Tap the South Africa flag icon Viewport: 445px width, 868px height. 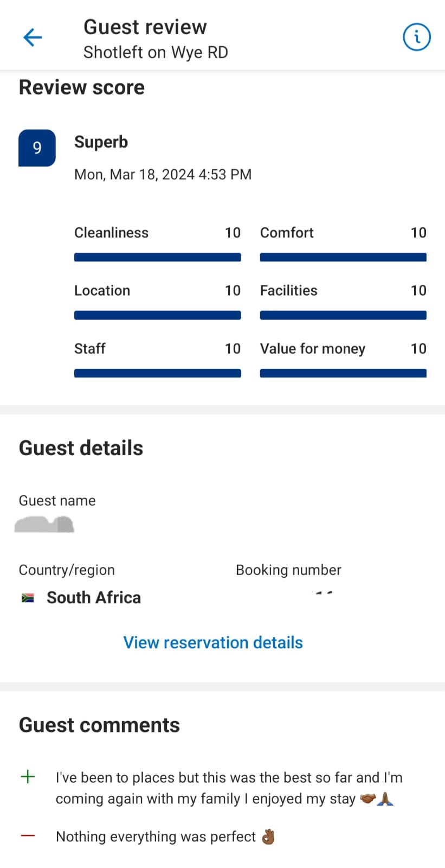click(x=28, y=598)
